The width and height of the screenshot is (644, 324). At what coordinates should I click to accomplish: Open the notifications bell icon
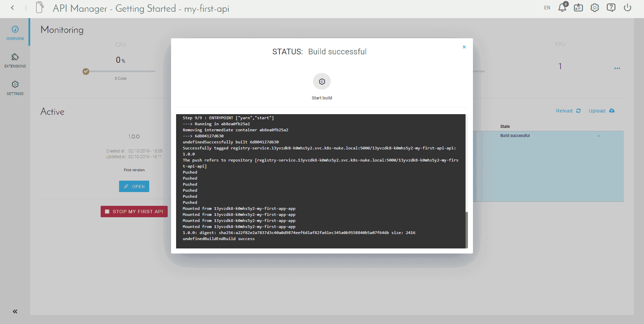click(x=562, y=7)
